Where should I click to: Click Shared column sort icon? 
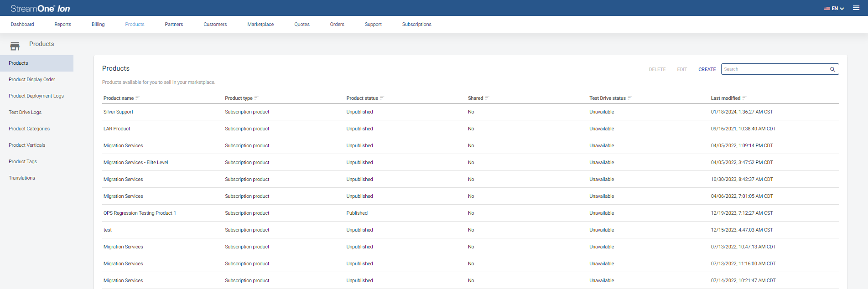487,98
